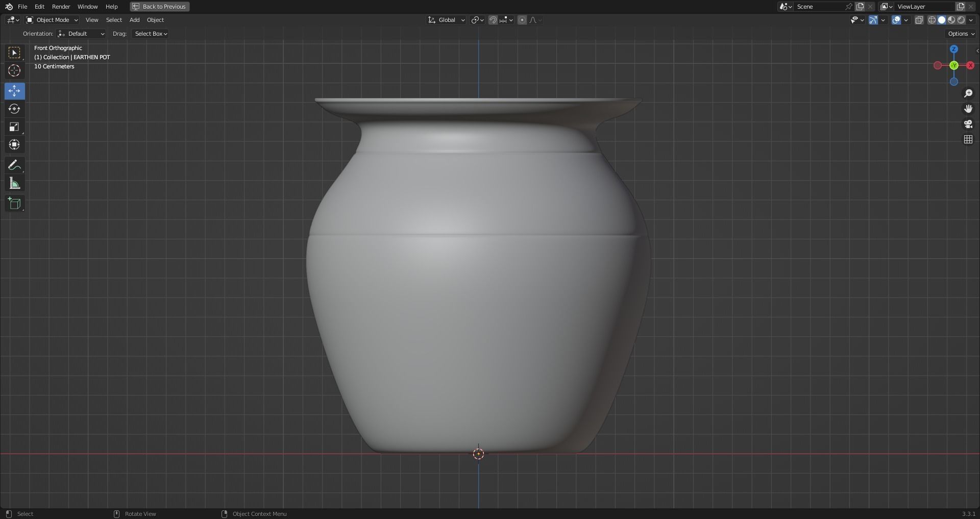The image size is (980, 519).
Task: Open the Render menu
Action: click(x=61, y=7)
